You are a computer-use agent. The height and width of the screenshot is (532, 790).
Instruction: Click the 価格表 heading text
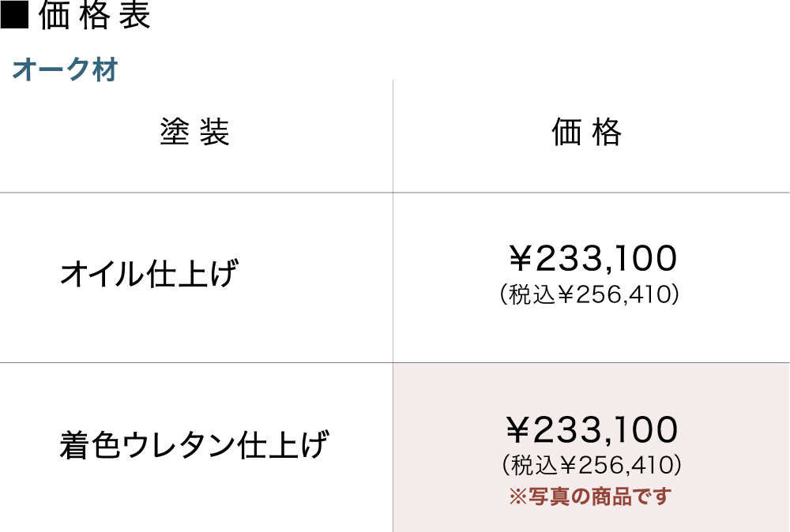pyautogui.click(x=94, y=17)
